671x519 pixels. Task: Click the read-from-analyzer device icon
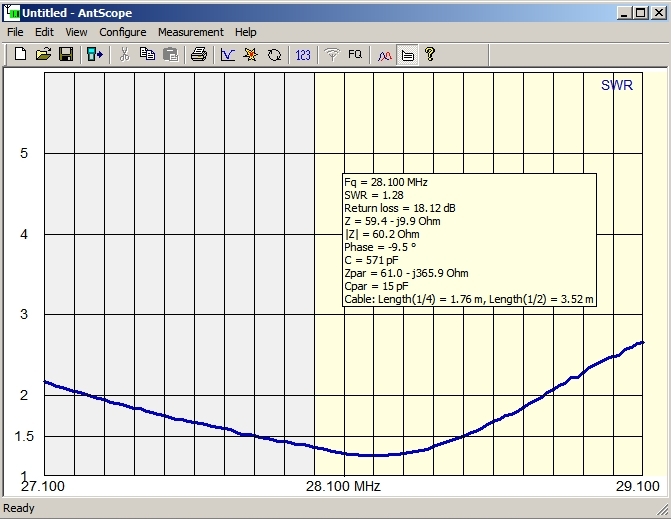coord(95,54)
